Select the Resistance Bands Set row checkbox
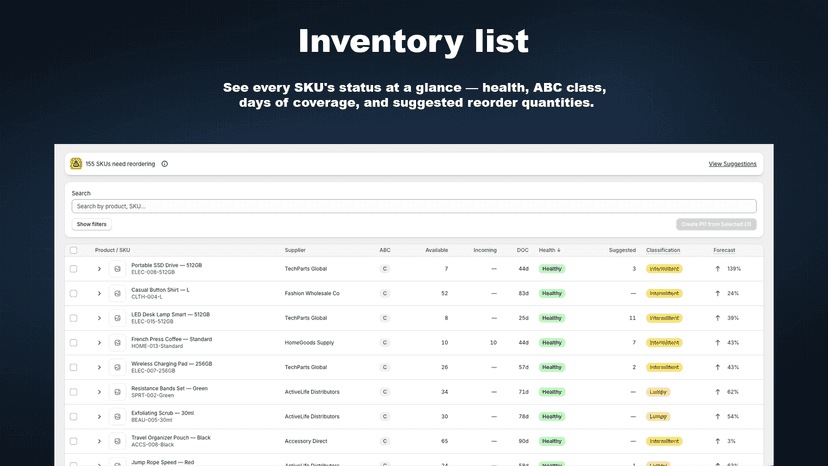 click(73, 392)
